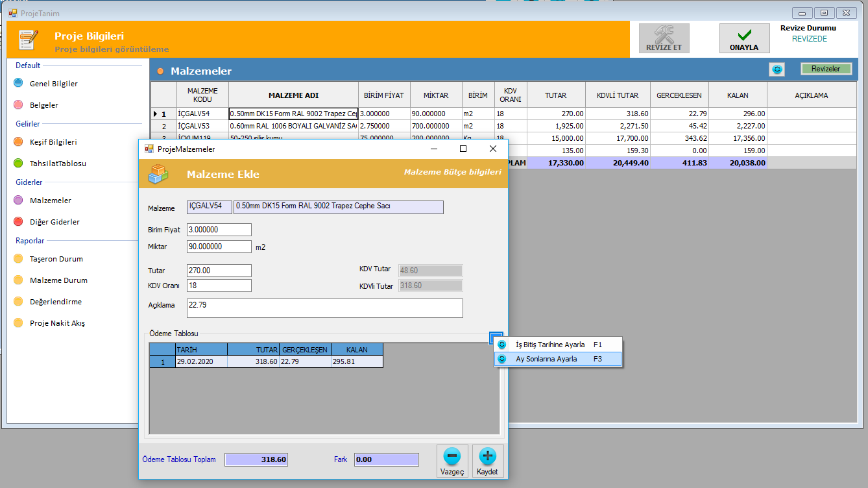
Task: Click the refresh icon beside Revizeler
Action: (x=777, y=69)
